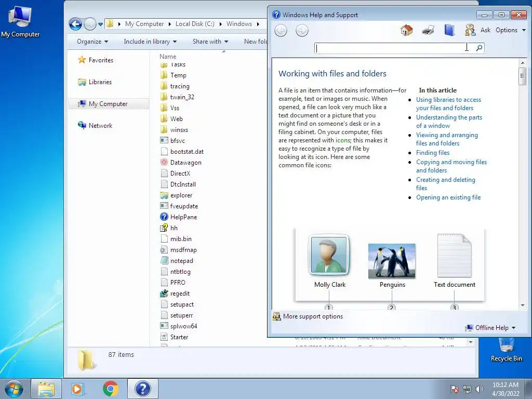
Task: Open 'Using libraries to access your files' link
Action: tap(448, 104)
